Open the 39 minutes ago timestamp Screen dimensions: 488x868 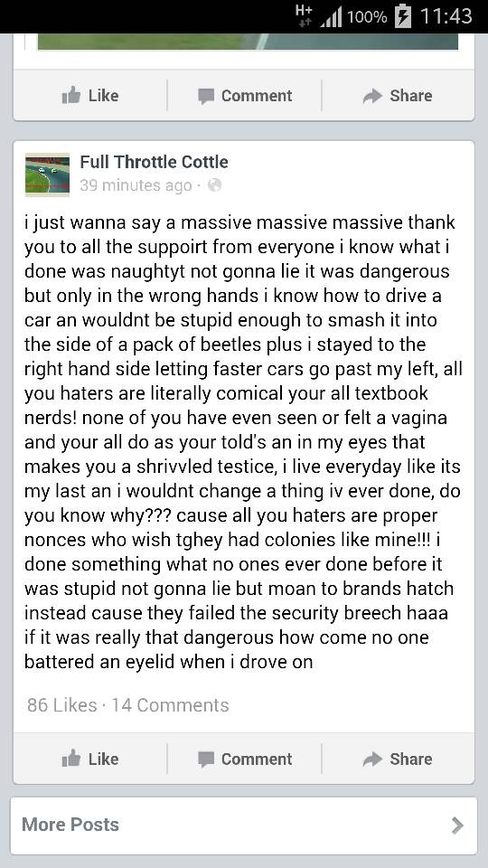[136, 185]
